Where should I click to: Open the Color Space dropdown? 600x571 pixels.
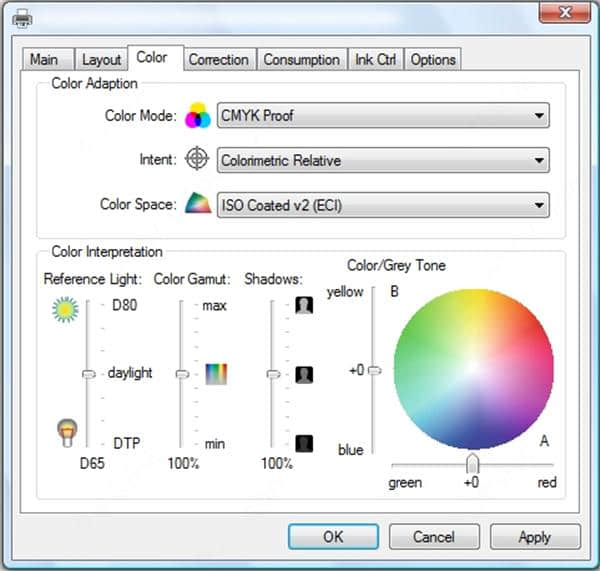click(x=383, y=205)
